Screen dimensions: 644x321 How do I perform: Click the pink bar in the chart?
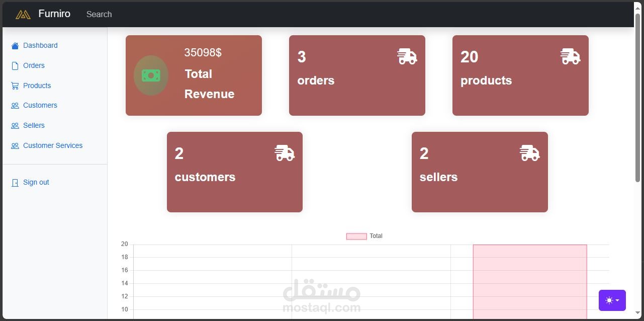click(530, 282)
